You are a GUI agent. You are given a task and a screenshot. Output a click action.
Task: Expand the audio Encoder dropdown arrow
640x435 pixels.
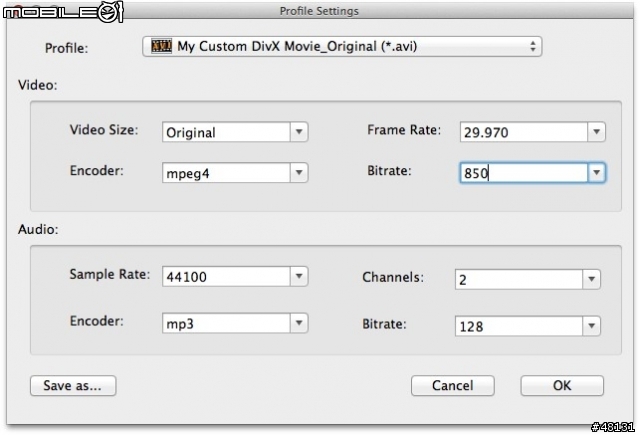299,323
